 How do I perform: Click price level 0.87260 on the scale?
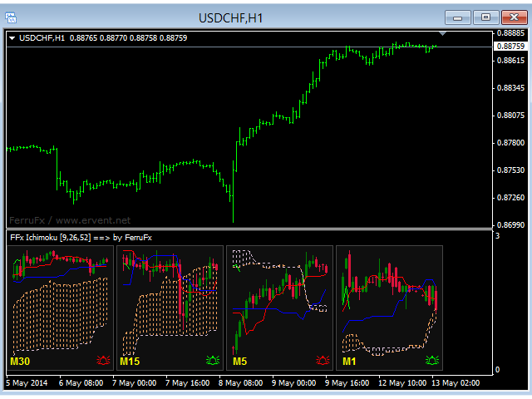(x=510, y=198)
